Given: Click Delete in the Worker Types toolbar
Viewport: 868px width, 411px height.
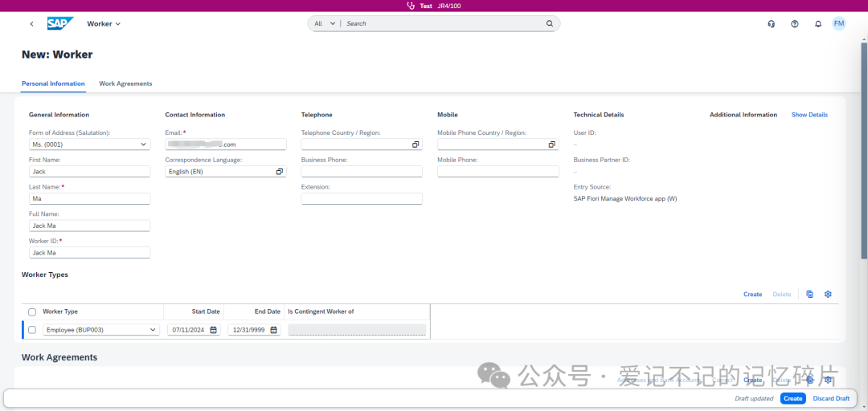Looking at the screenshot, I should tap(782, 295).
